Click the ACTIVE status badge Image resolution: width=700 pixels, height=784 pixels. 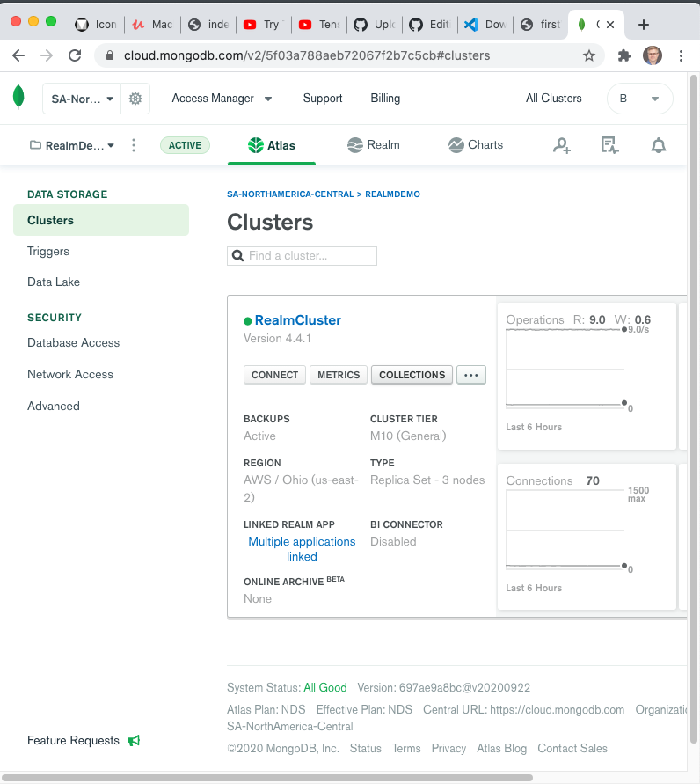pyautogui.click(x=185, y=145)
